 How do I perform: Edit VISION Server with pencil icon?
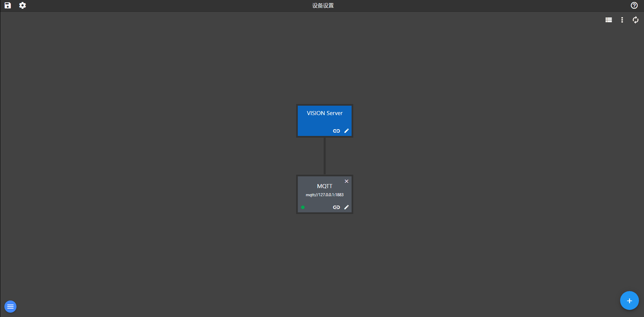pyautogui.click(x=347, y=131)
